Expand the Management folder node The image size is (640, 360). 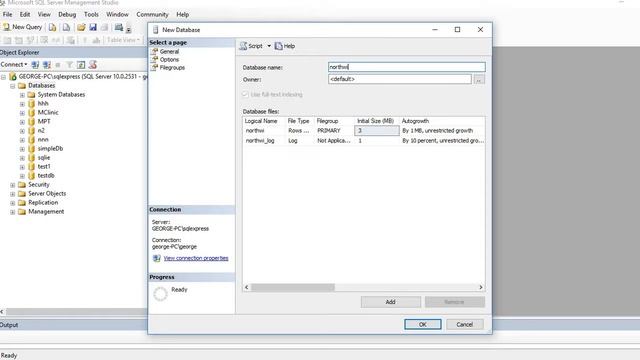[x=13, y=212]
